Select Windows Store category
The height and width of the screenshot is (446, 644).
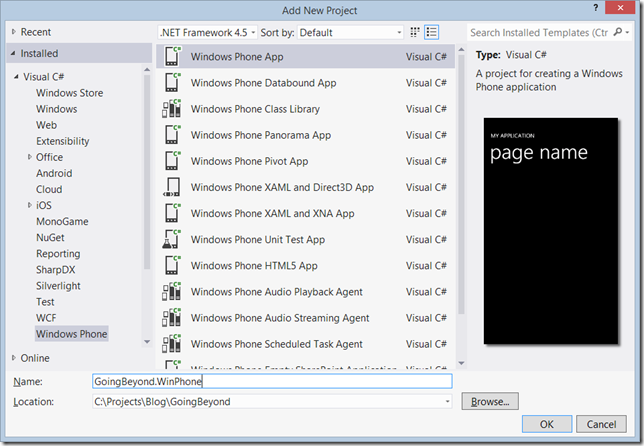coord(69,93)
